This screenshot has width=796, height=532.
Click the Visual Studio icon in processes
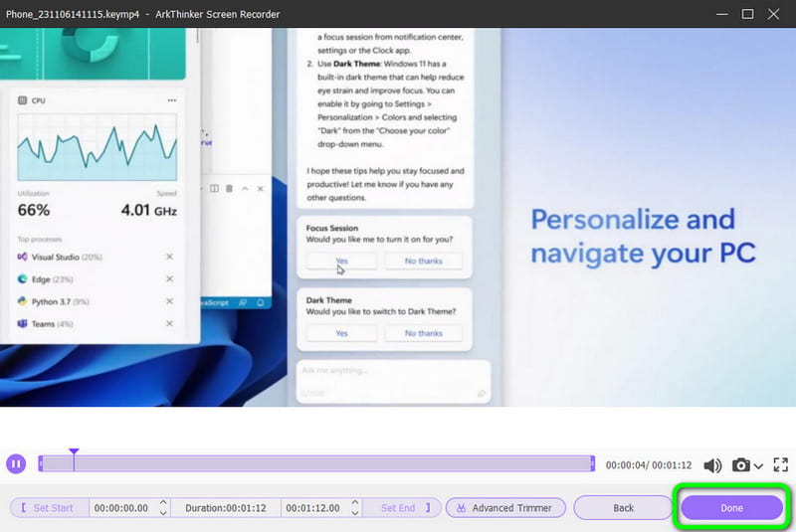[x=22, y=257]
